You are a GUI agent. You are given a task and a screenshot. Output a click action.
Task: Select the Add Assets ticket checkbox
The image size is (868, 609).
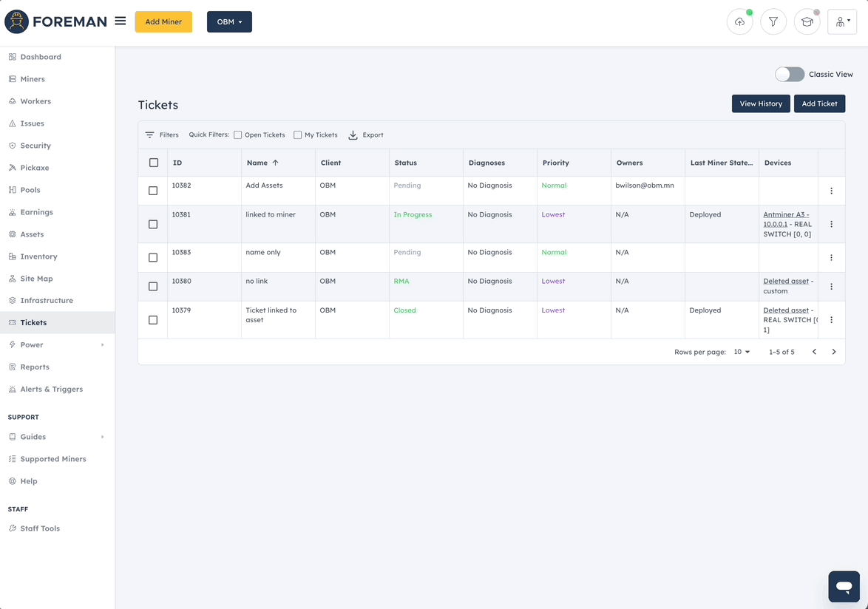coord(153,191)
